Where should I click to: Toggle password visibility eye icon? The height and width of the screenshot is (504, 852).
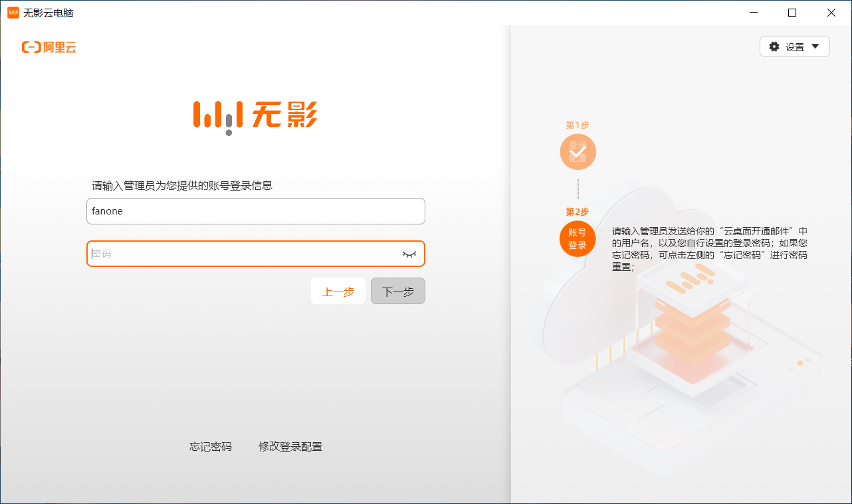(409, 254)
